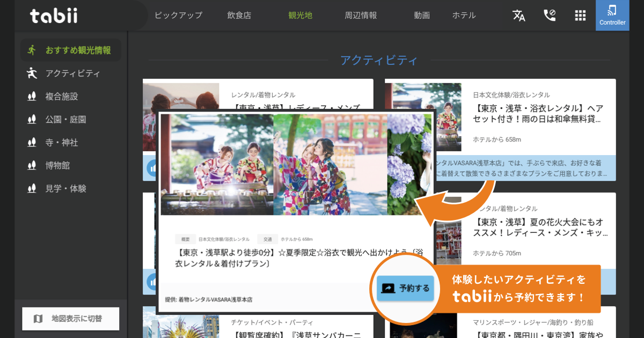This screenshot has height=338, width=644.
Task: Switch to the 周辺情報 tab
Action: tap(361, 16)
